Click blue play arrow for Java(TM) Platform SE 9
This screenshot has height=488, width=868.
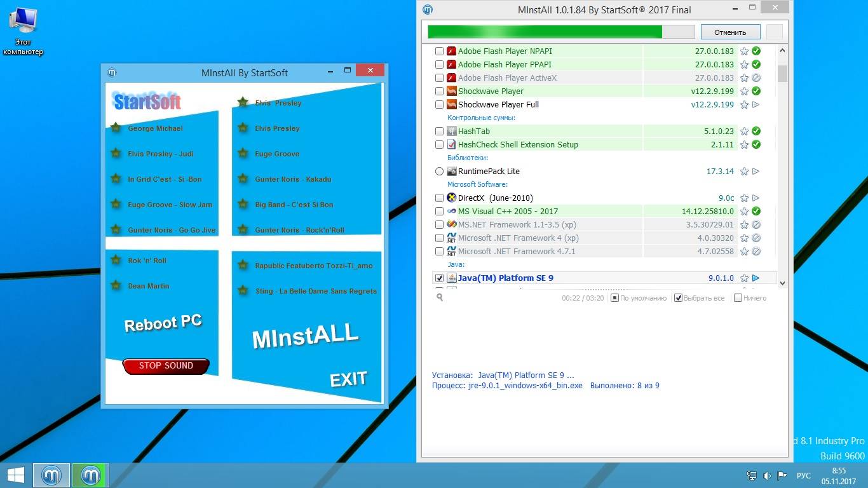[756, 278]
